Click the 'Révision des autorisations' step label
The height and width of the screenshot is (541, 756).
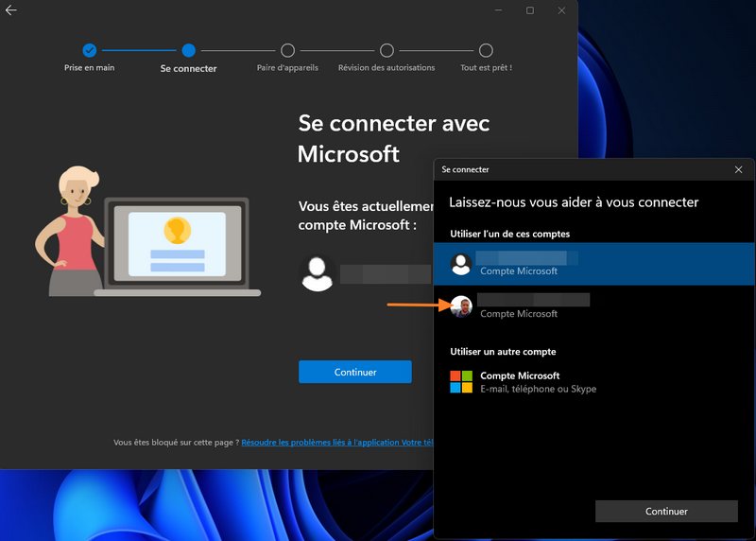point(387,67)
